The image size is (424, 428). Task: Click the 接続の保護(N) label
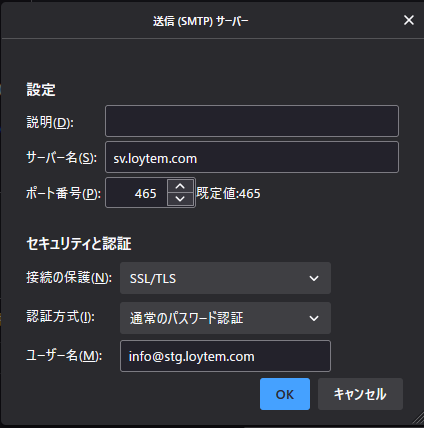(x=69, y=278)
